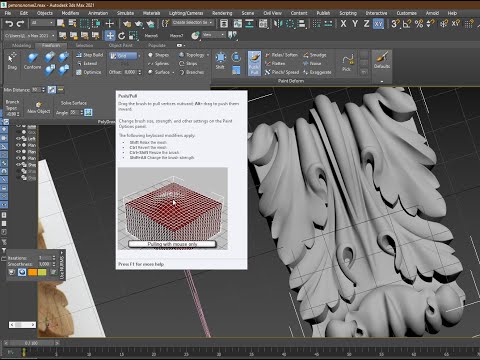Select the Drag tool in Freeform
Viewport: 480px width, 360px height.
(x=12, y=61)
